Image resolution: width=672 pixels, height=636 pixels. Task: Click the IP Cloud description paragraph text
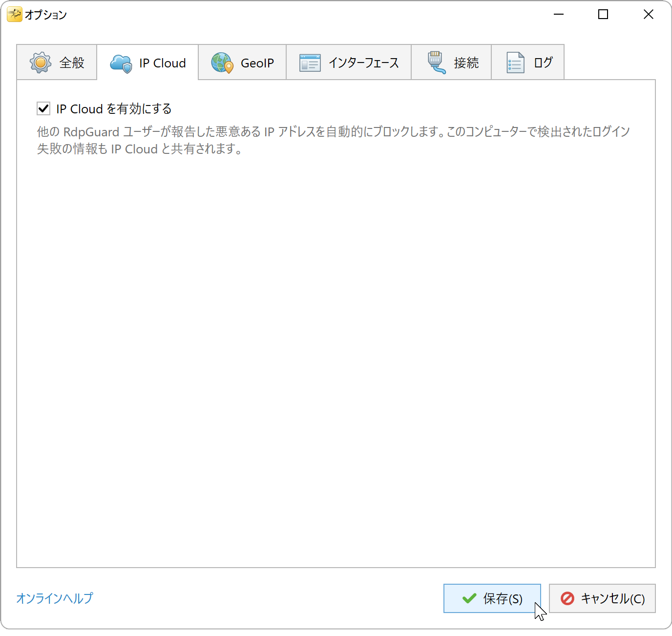coord(334,140)
